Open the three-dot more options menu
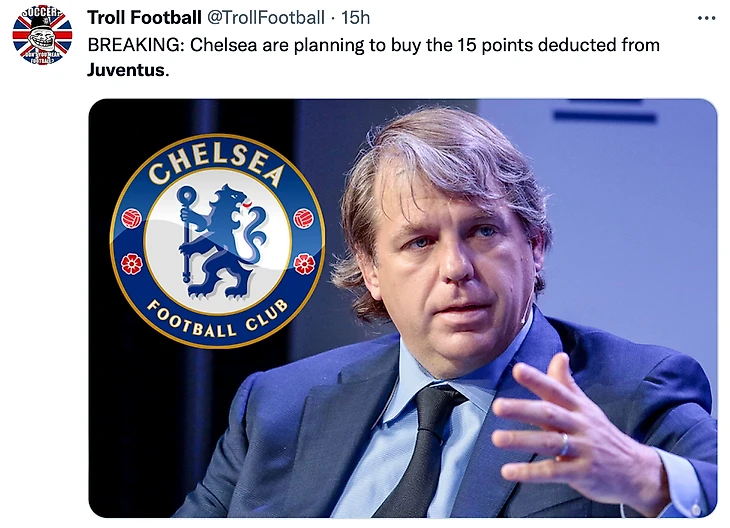Screen dimensions: 730x528 pos(706,18)
